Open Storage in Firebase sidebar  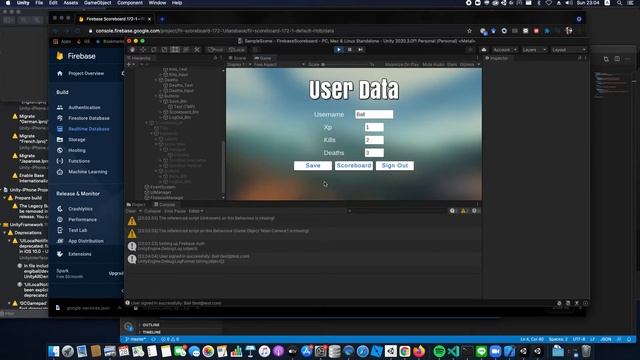click(x=77, y=140)
